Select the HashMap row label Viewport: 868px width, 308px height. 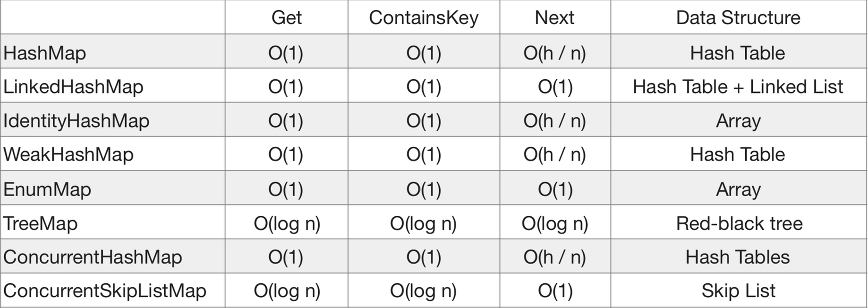pyautogui.click(x=45, y=53)
